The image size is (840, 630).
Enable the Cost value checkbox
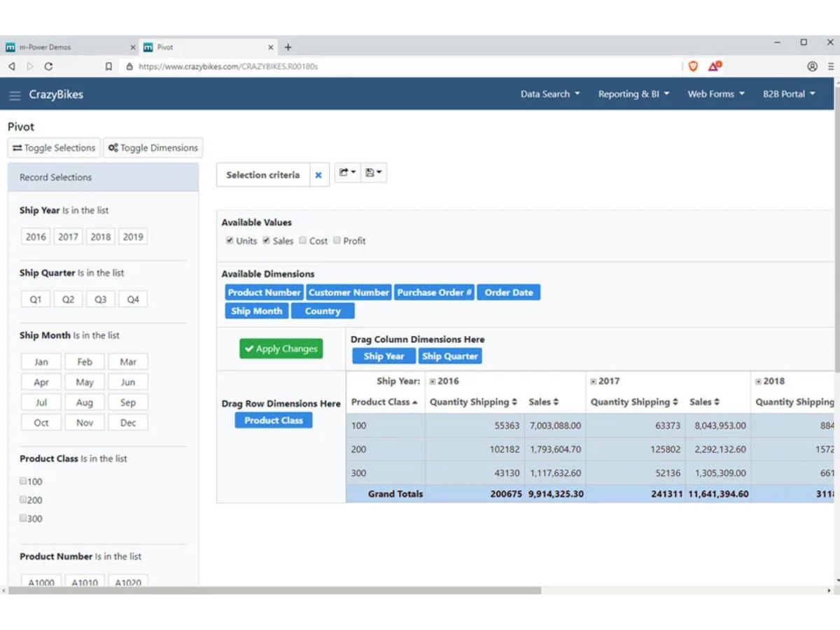302,240
